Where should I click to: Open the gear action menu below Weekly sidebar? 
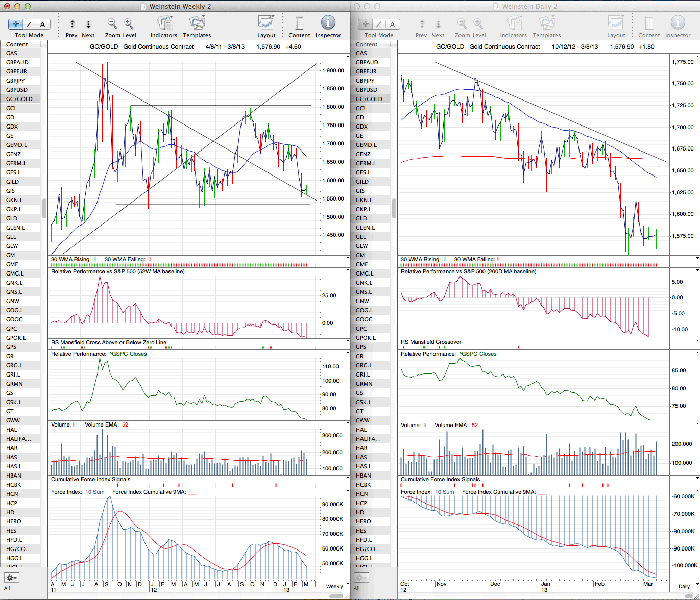[x=11, y=578]
